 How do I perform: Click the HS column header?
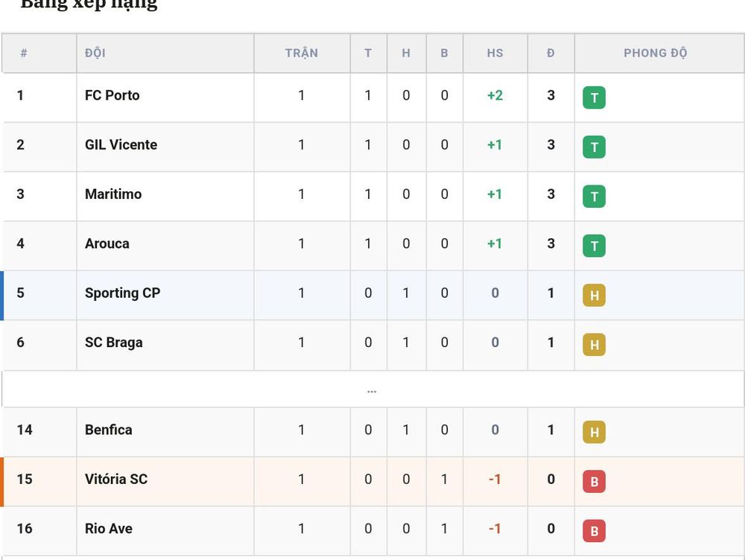click(495, 53)
